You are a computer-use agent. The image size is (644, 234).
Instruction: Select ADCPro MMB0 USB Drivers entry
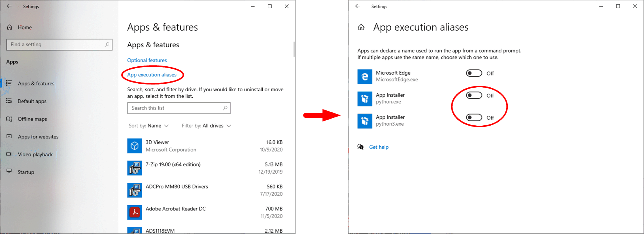click(x=205, y=190)
